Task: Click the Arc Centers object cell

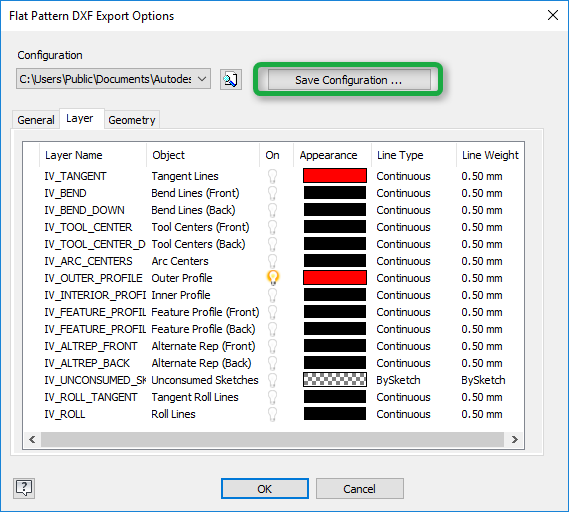Action: coord(180,261)
